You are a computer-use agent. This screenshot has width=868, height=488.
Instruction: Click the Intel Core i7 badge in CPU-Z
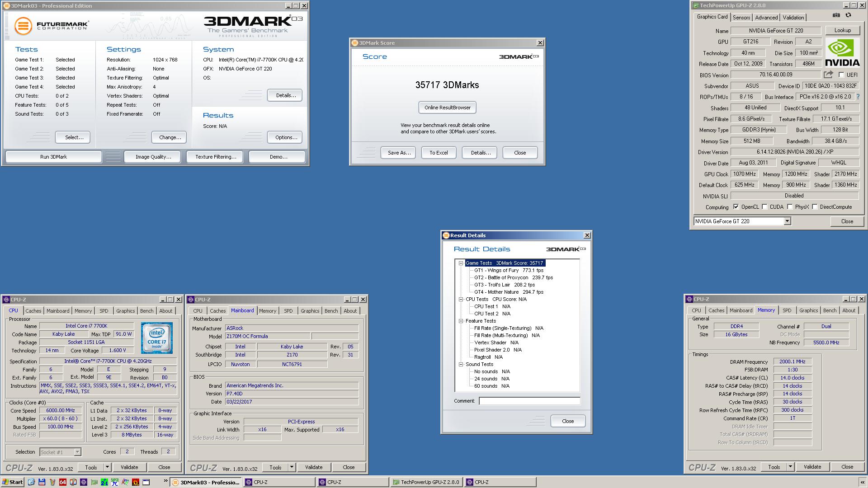[156, 338]
